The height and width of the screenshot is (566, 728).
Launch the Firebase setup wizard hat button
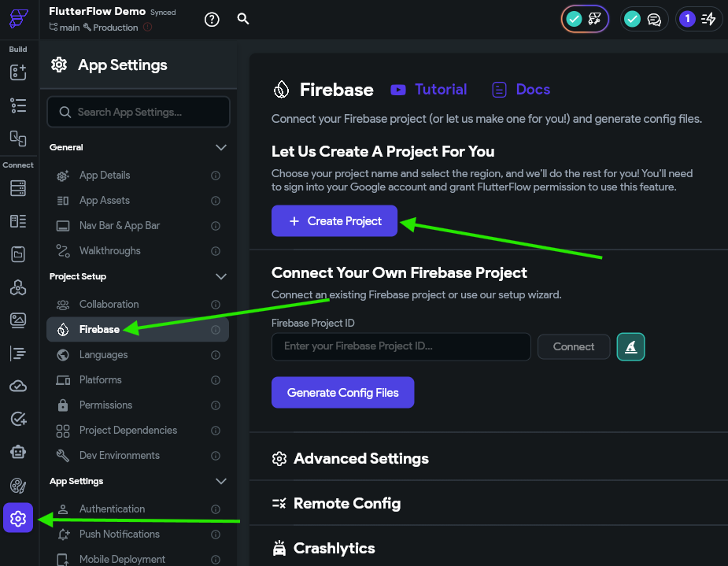630,347
